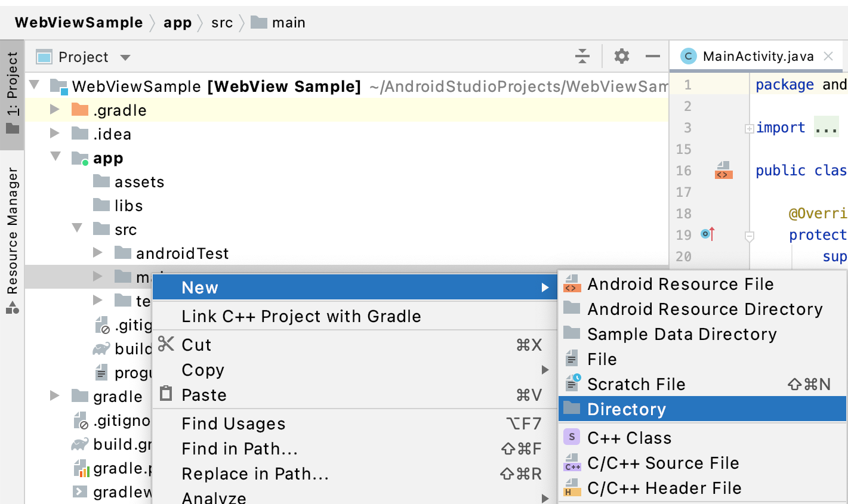This screenshot has height=504, width=848.
Task: Click the C++ Class icon in the submenu
Action: 571,437
